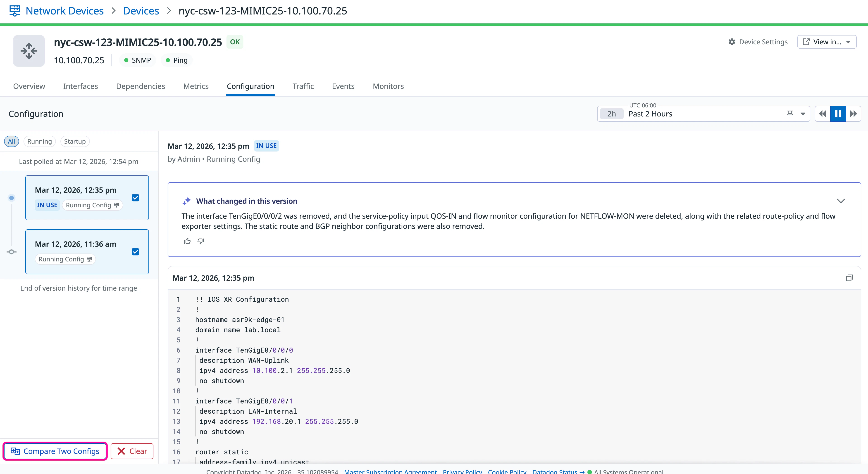Image resolution: width=868 pixels, height=474 pixels.
Task: Click the pin icon in the time selector
Action: (790, 114)
